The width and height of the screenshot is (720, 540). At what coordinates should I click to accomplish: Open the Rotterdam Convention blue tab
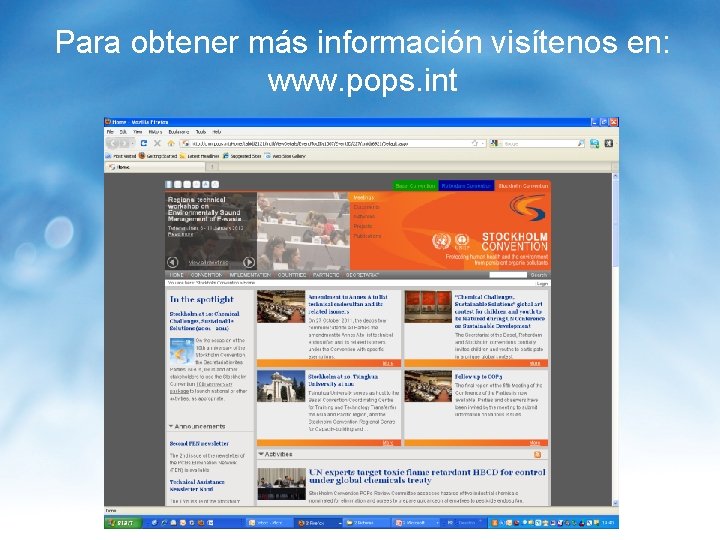[x=466, y=186]
